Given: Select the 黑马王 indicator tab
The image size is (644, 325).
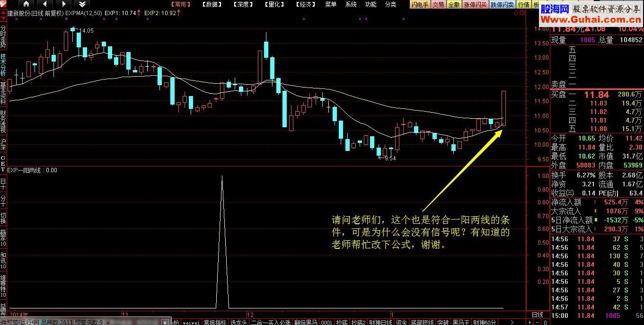Looking at the screenshot, I should (461, 322).
